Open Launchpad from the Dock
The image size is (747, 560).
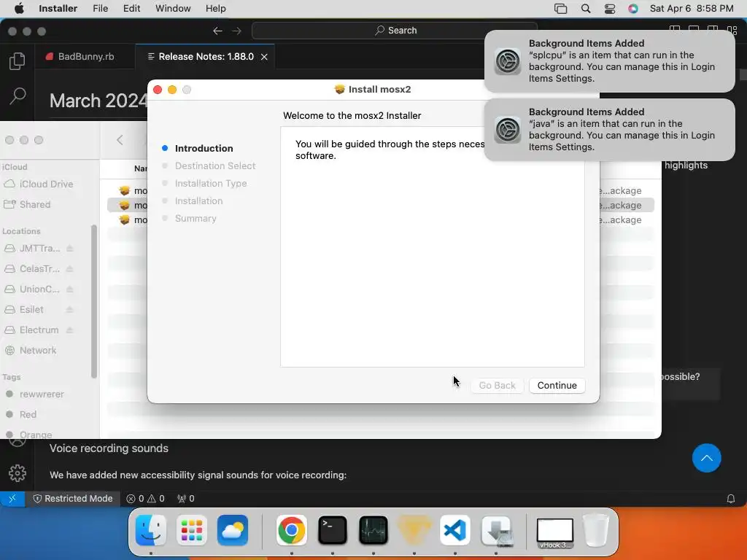coord(192,530)
